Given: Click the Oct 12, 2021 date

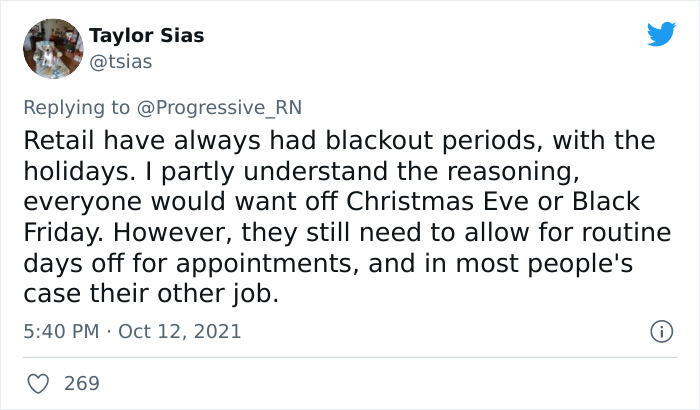Looking at the screenshot, I should (179, 331).
